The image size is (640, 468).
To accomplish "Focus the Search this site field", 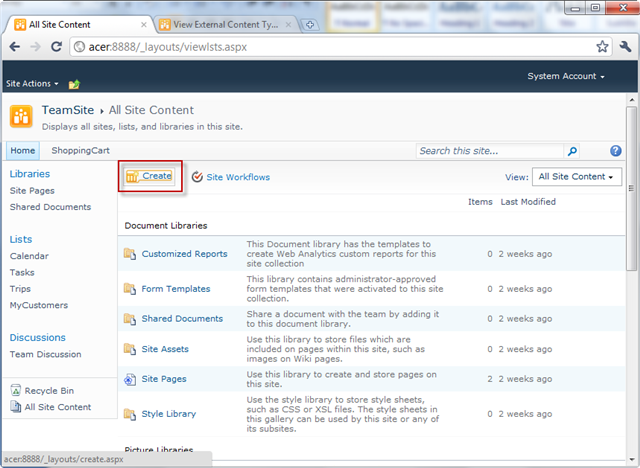I will 490,151.
